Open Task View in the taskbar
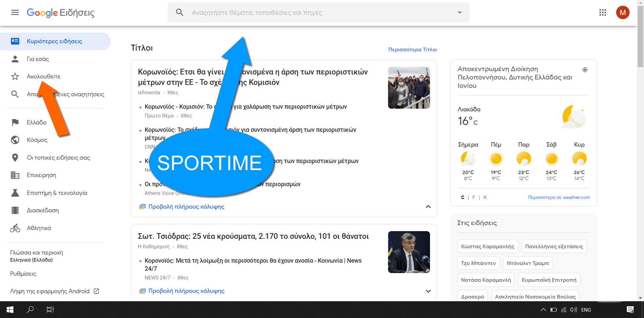This screenshot has width=644, height=318. pyautogui.click(x=50, y=310)
